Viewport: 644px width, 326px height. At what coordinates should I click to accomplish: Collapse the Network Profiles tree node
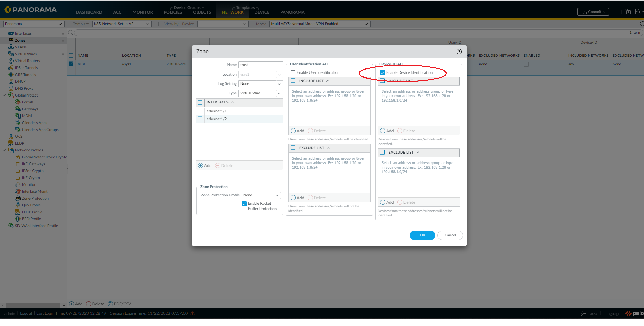point(4,150)
